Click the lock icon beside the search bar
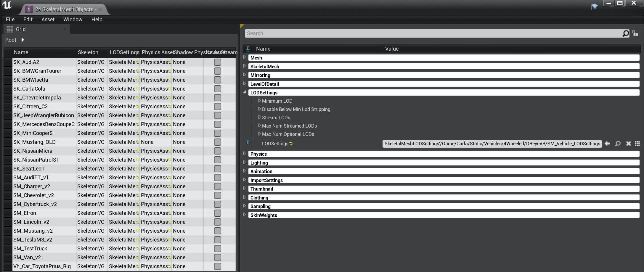This screenshot has height=272, width=644. click(x=635, y=33)
